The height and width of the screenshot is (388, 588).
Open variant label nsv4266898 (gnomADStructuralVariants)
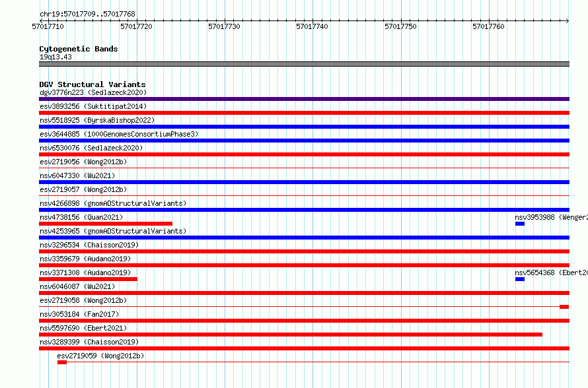(x=113, y=203)
